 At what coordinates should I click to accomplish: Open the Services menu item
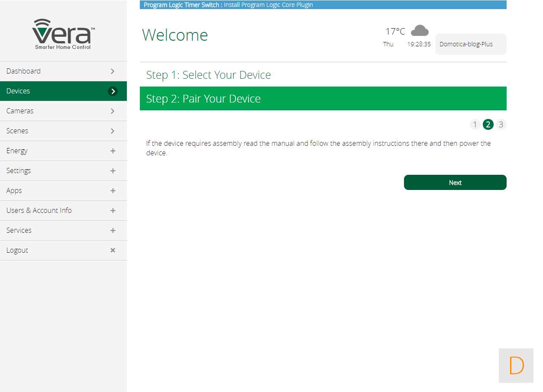point(19,230)
